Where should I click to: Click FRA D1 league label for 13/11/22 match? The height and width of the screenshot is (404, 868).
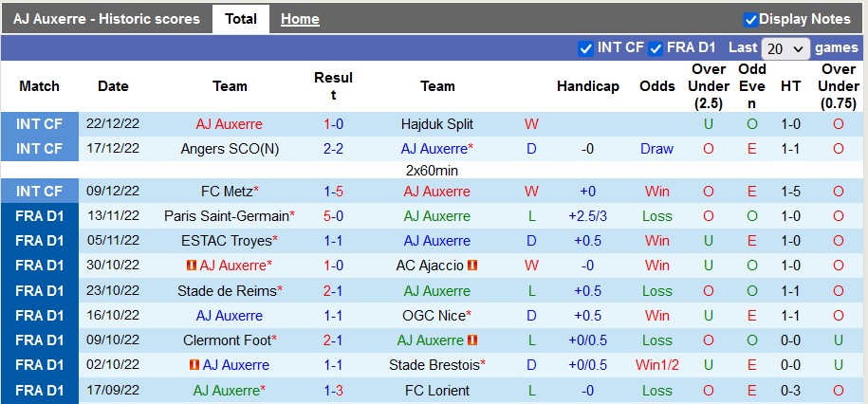click(40, 216)
